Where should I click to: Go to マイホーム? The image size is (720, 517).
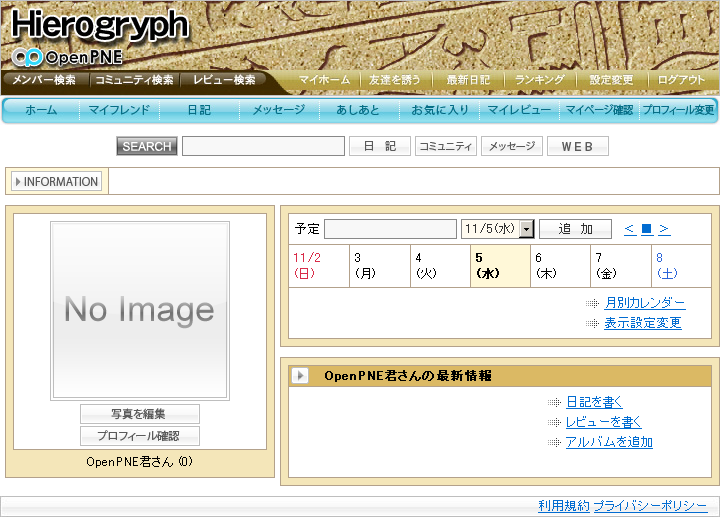click(x=324, y=80)
